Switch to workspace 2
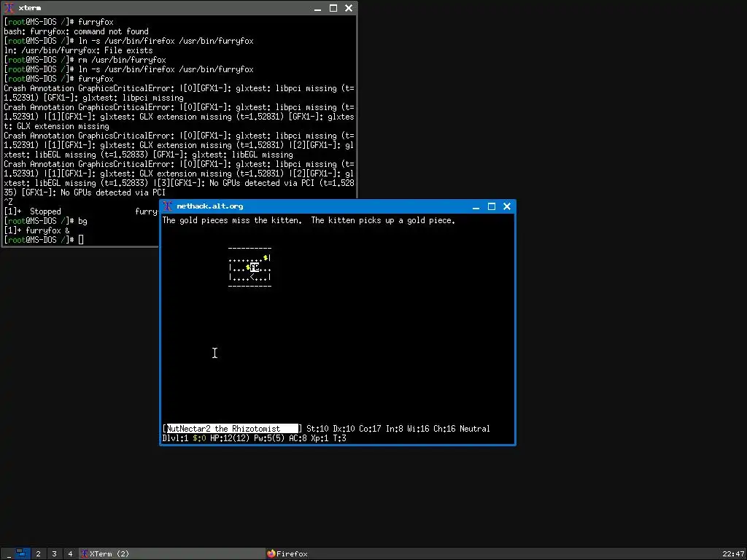 pyautogui.click(x=38, y=553)
